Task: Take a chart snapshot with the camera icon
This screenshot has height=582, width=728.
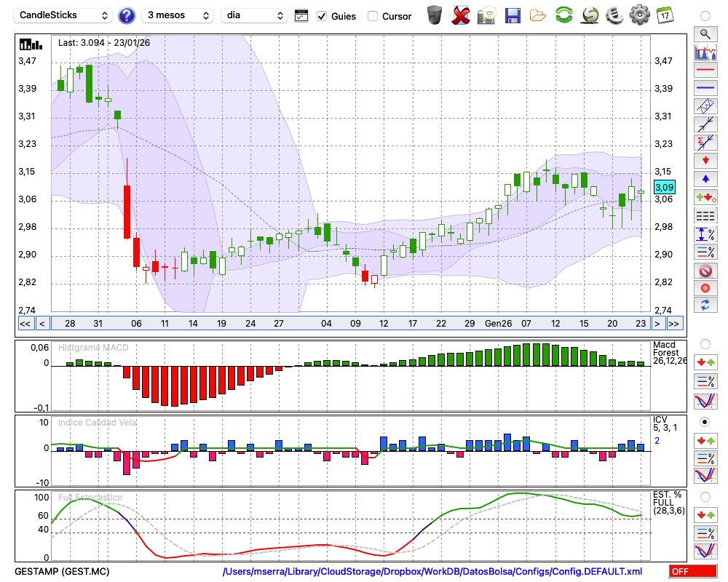Action: (486, 15)
